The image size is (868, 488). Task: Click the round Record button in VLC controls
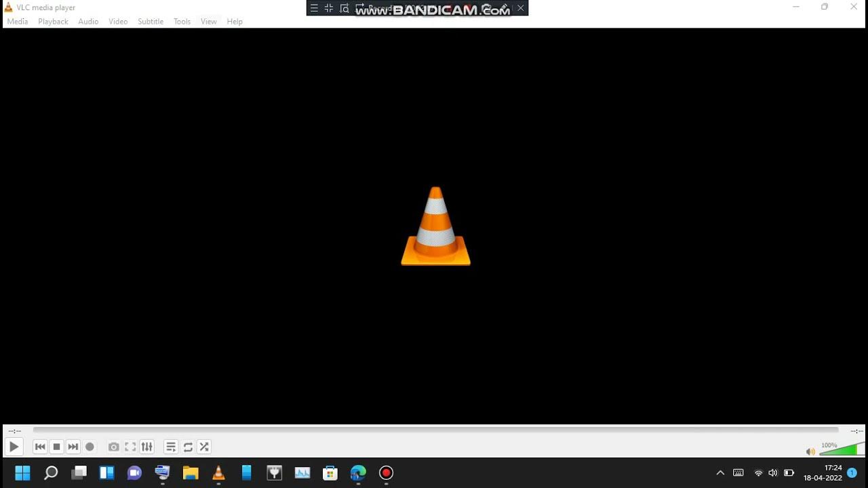coord(90,447)
